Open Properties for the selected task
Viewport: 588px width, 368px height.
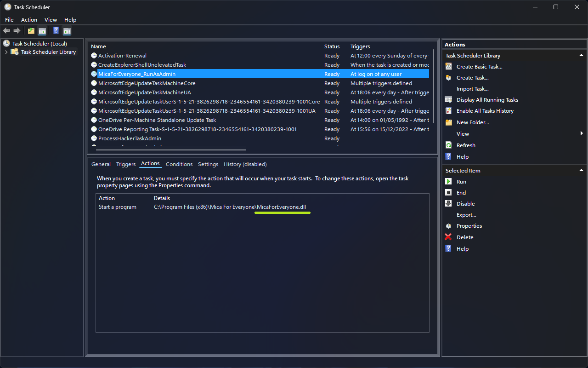[470, 225]
